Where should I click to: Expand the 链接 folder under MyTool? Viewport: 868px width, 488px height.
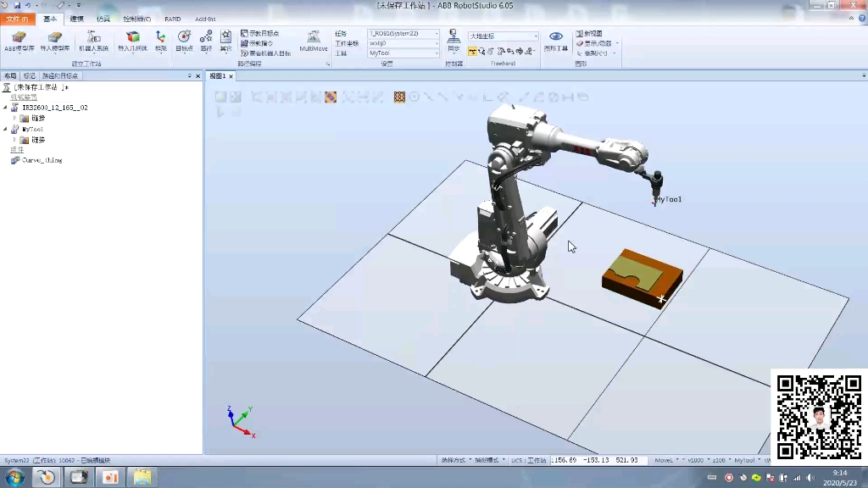click(15, 139)
